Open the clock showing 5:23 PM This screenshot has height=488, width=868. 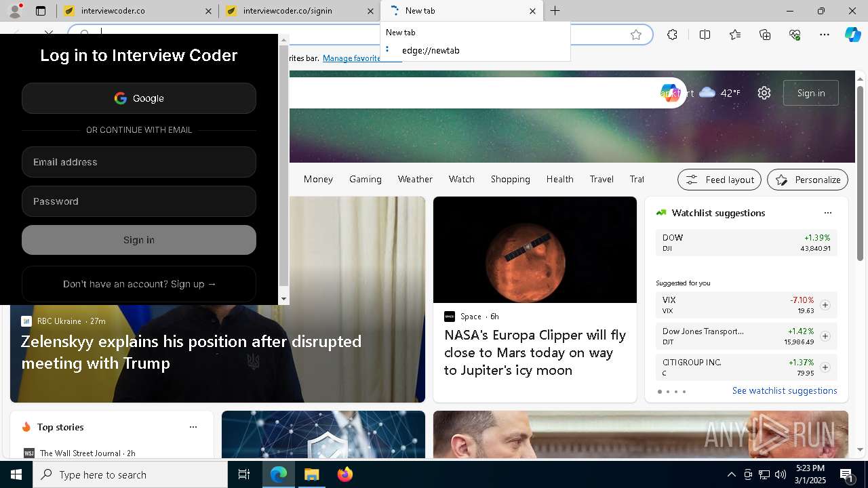(810, 474)
